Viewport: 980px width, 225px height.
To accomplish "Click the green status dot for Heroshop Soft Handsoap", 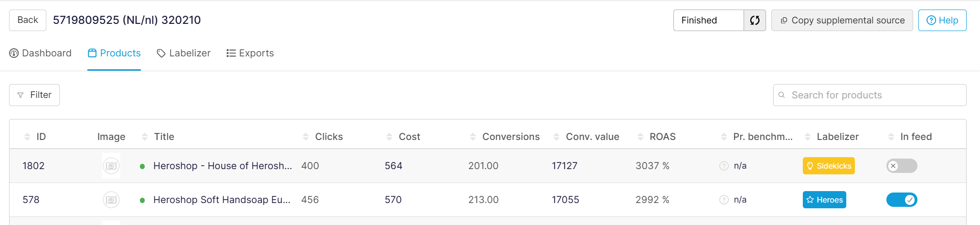I will click(142, 200).
